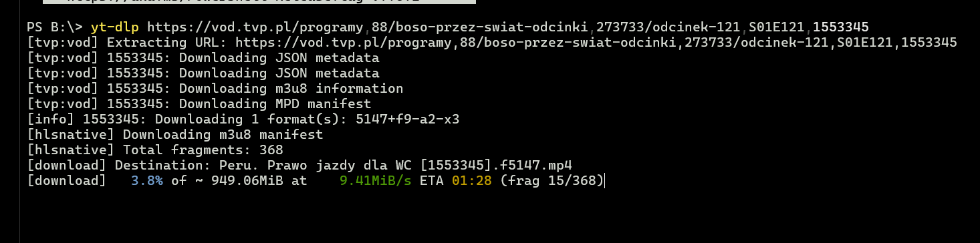Click the [info] tag in the output
The image size is (980, 243).
pos(51,119)
